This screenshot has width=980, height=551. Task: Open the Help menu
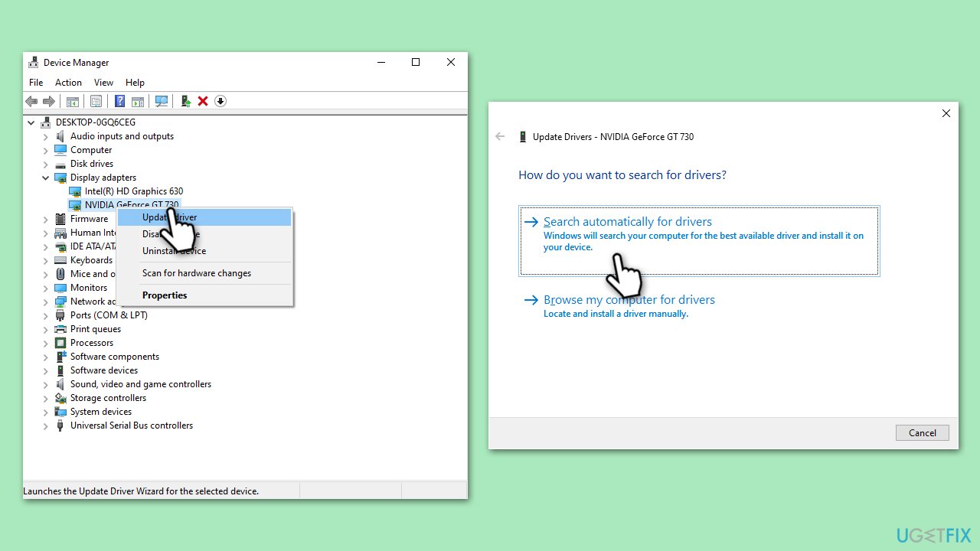click(135, 83)
